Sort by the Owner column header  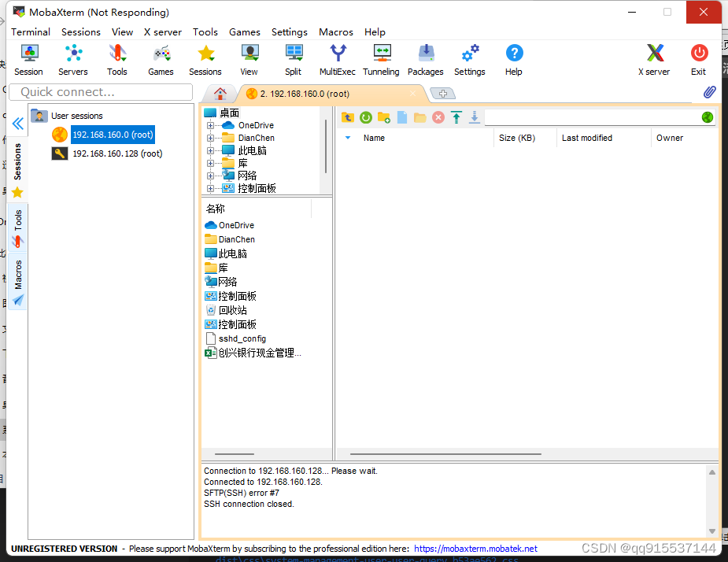tap(685, 138)
